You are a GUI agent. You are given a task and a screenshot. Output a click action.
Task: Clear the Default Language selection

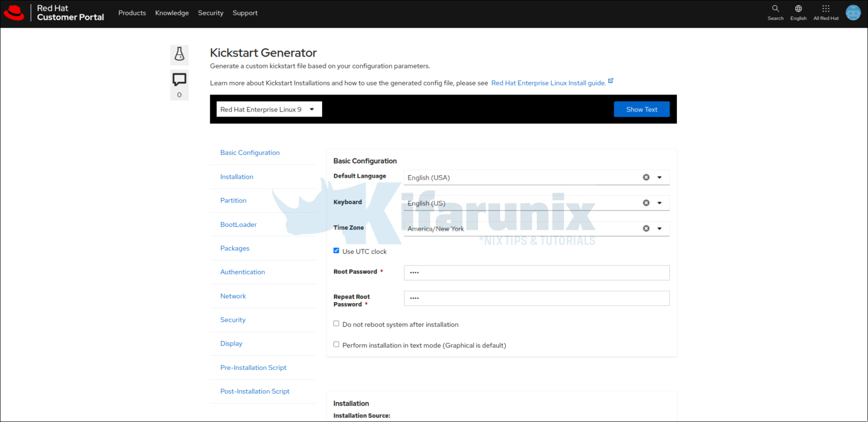coord(646,177)
